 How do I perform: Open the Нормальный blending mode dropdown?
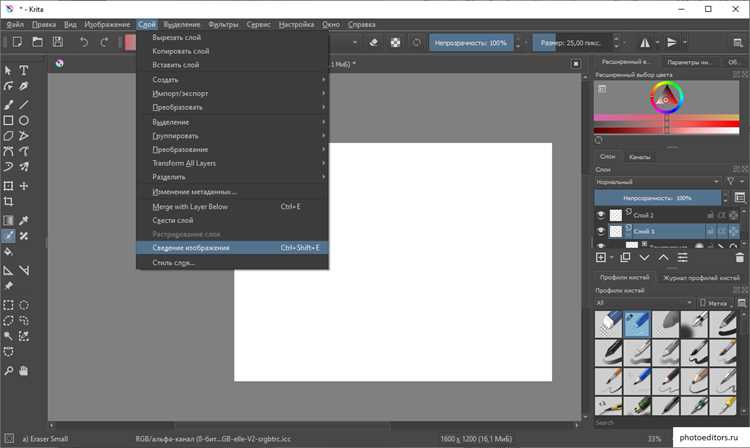[658, 182]
